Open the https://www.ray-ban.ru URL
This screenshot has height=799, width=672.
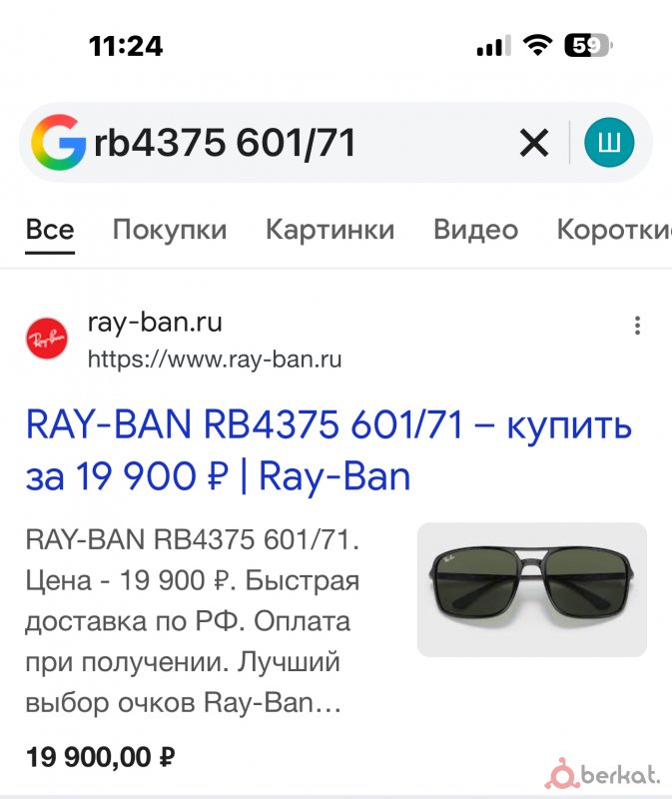tap(215, 360)
